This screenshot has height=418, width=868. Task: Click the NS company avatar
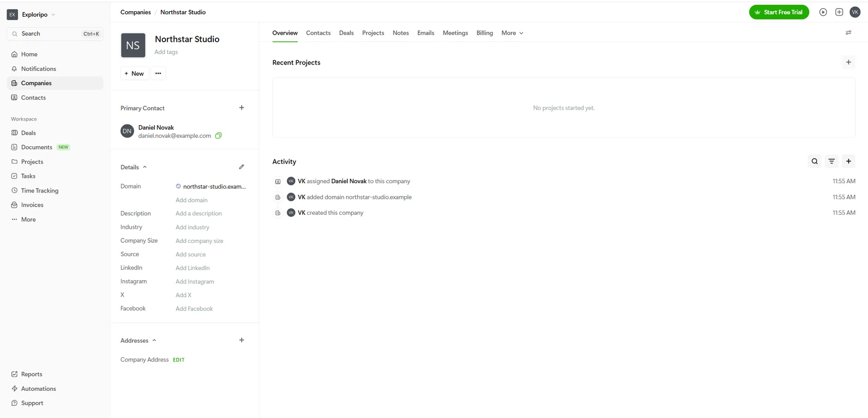tap(133, 46)
